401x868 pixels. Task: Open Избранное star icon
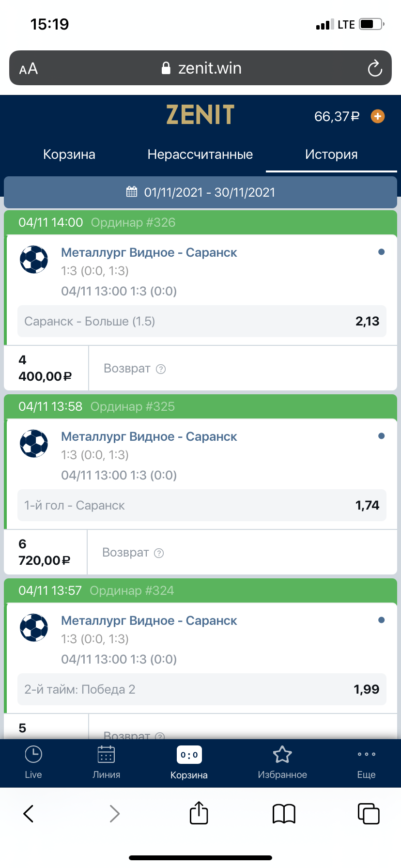(x=282, y=755)
